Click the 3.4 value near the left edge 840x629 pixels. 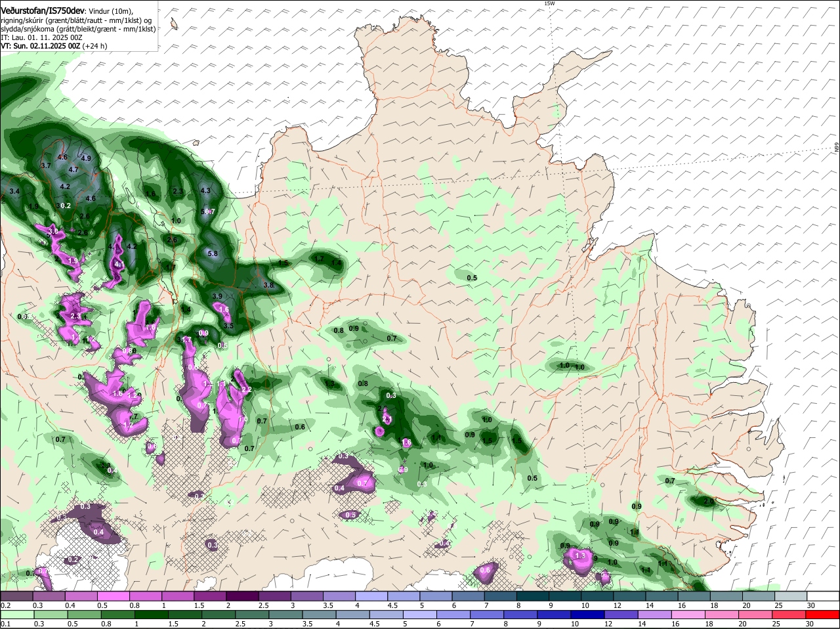coord(14,191)
